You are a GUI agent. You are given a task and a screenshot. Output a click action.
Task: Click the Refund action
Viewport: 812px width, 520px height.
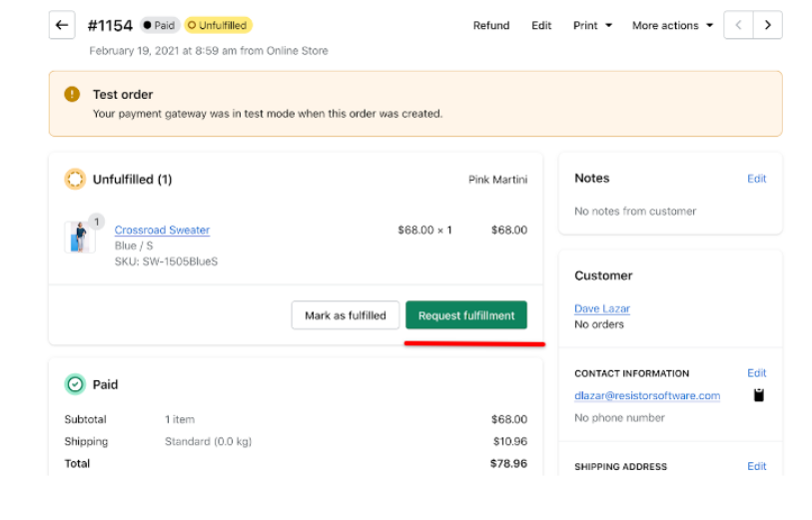pos(491,26)
